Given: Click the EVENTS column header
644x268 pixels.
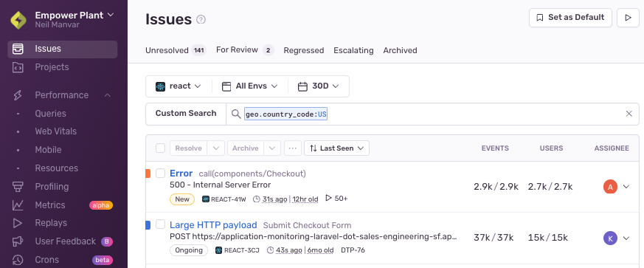Looking at the screenshot, I should tap(495, 148).
